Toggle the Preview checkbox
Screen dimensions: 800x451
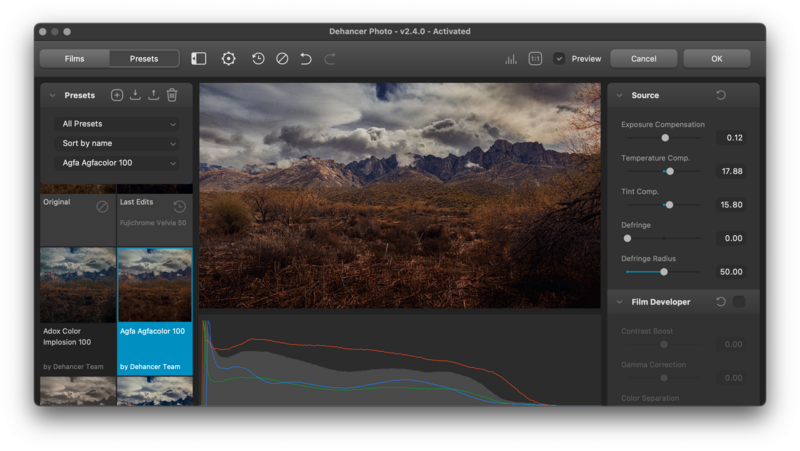tap(559, 59)
